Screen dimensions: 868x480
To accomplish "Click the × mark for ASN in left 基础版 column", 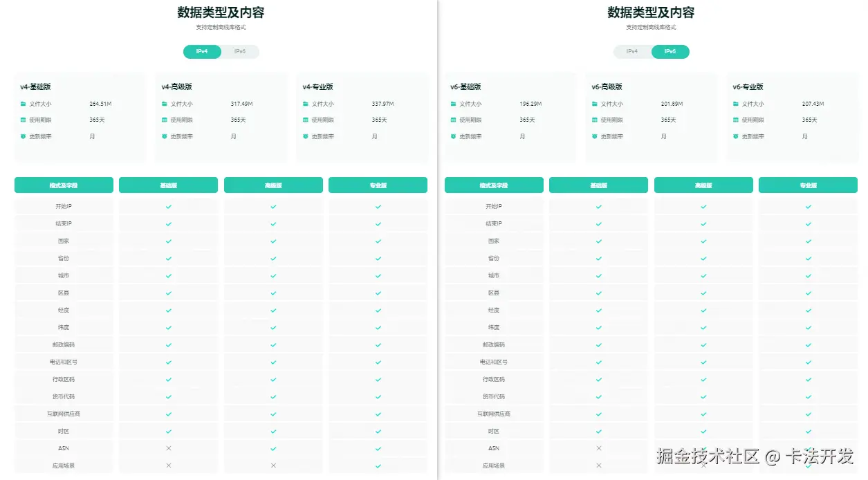I will (168, 447).
